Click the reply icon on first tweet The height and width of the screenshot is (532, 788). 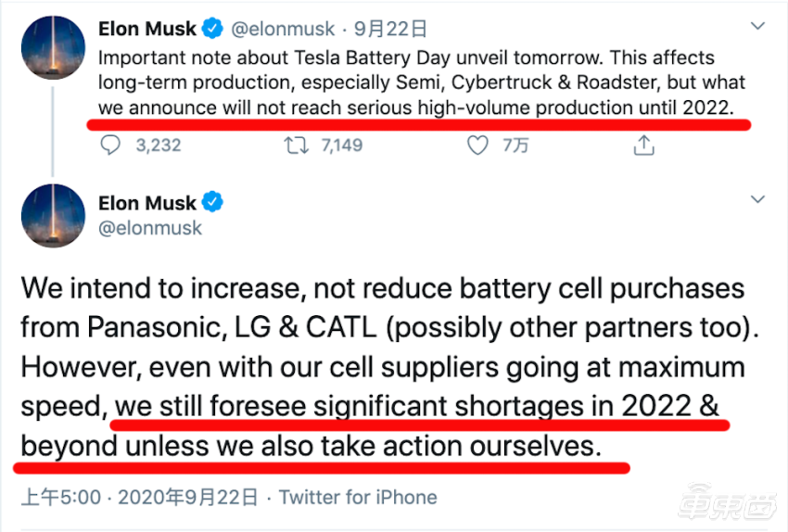click(110, 146)
